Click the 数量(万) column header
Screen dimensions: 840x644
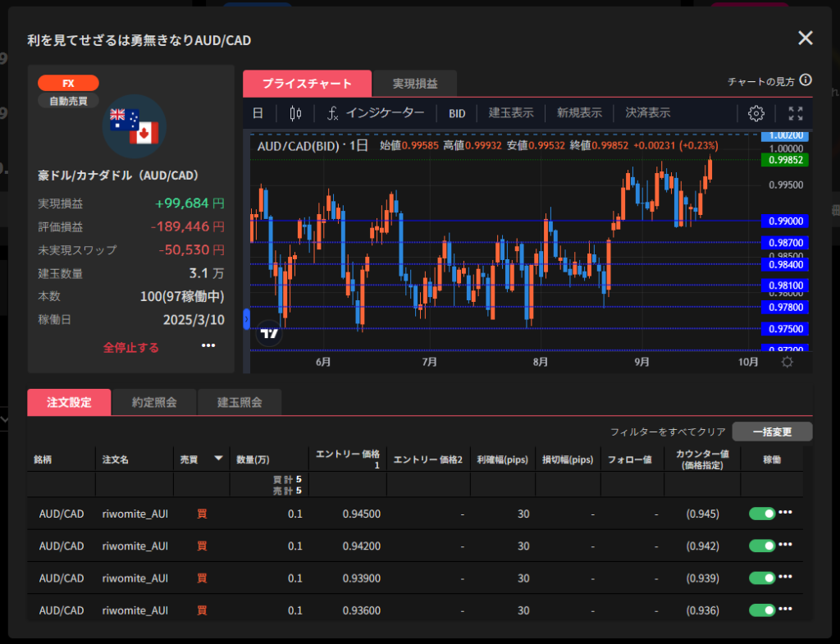(x=253, y=459)
